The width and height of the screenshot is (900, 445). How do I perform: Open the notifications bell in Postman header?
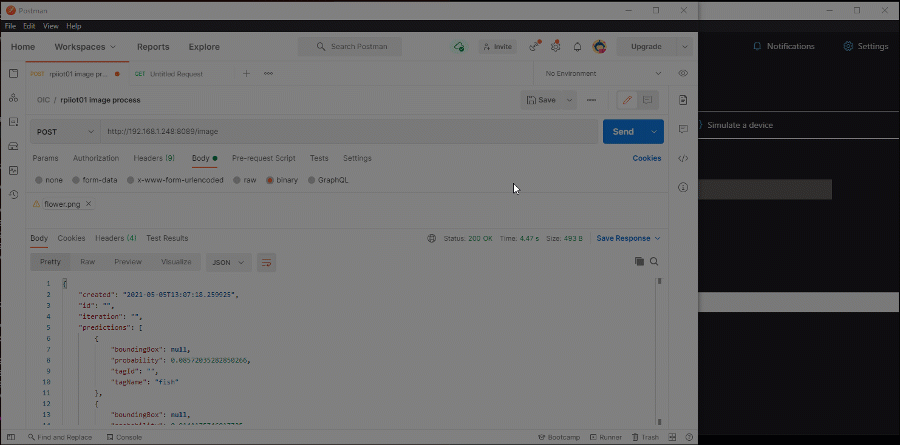(577, 47)
